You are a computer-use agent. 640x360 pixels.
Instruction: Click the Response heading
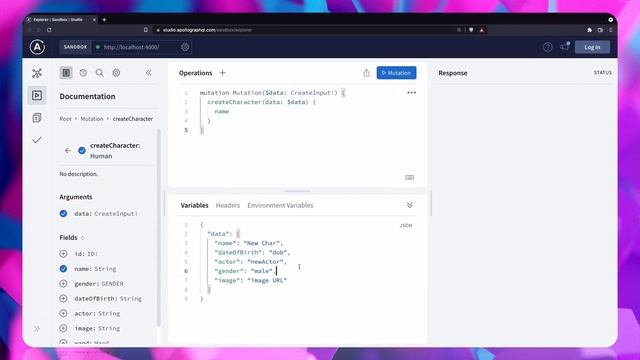[453, 73]
